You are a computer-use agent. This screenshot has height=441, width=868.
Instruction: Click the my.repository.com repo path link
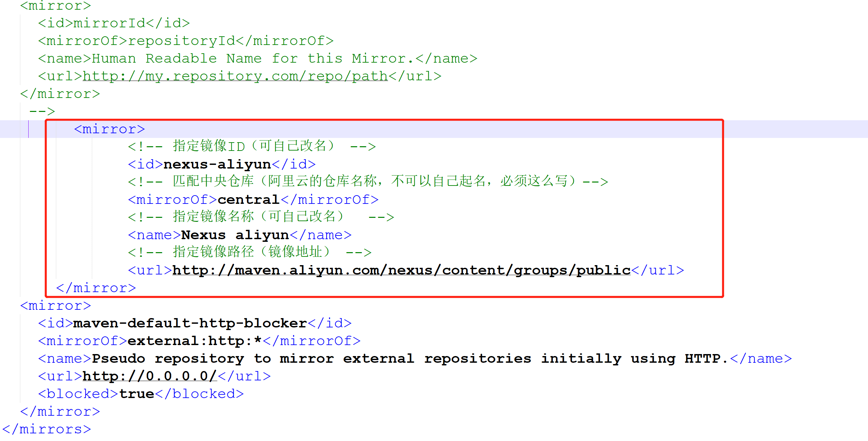(235, 76)
